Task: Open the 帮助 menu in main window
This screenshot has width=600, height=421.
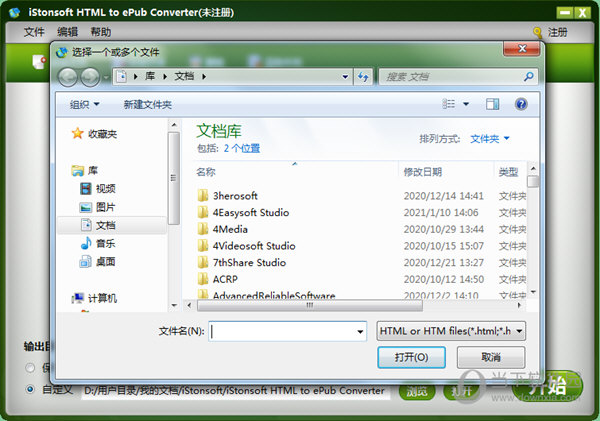Action: 101,32
